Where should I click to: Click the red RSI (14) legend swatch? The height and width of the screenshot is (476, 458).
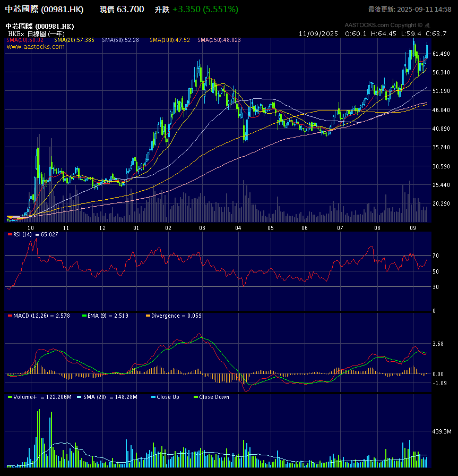[10, 234]
